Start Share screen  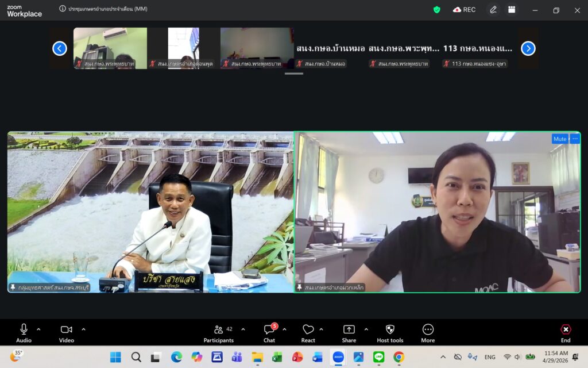tap(349, 333)
